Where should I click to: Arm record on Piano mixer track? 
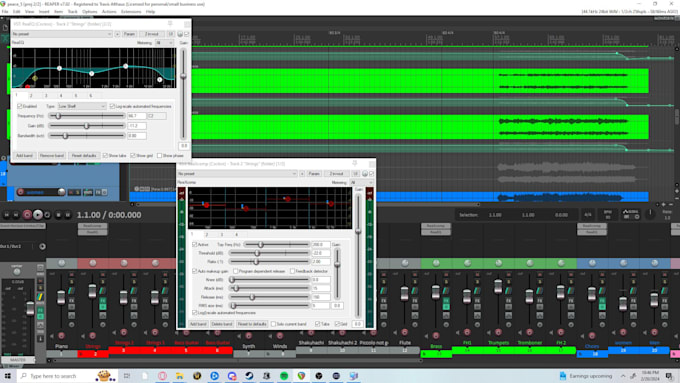61,335
